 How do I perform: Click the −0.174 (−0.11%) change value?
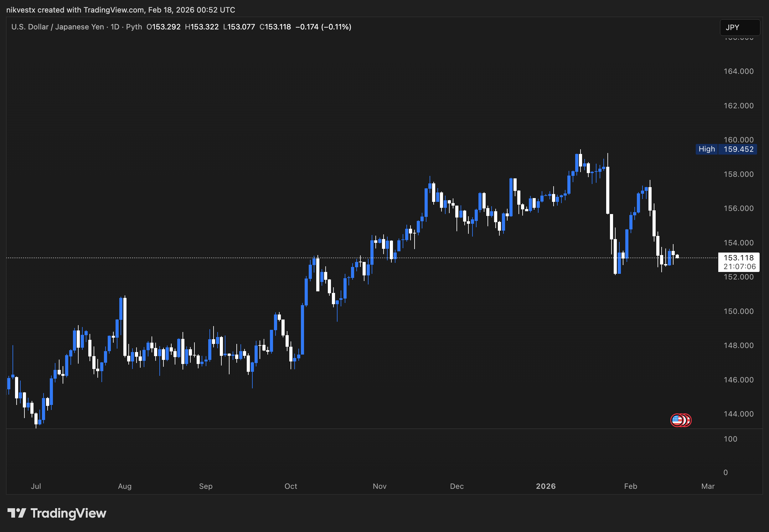pos(323,27)
